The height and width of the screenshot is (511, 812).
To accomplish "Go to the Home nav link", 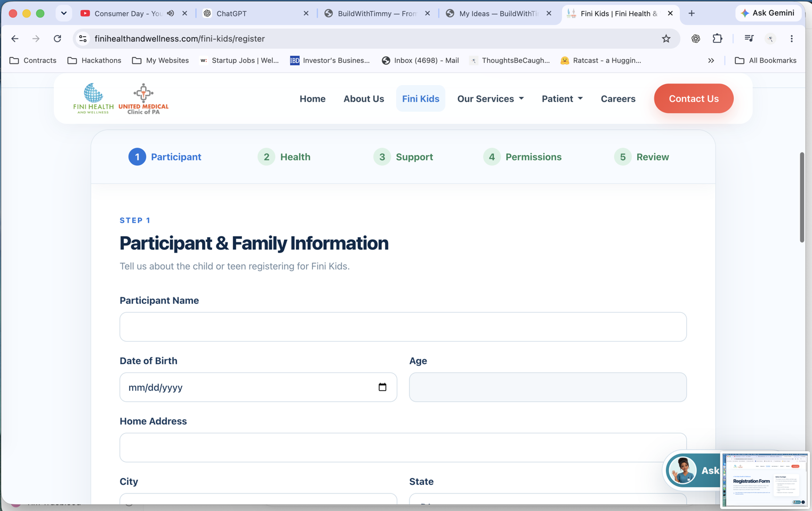I will (x=312, y=99).
